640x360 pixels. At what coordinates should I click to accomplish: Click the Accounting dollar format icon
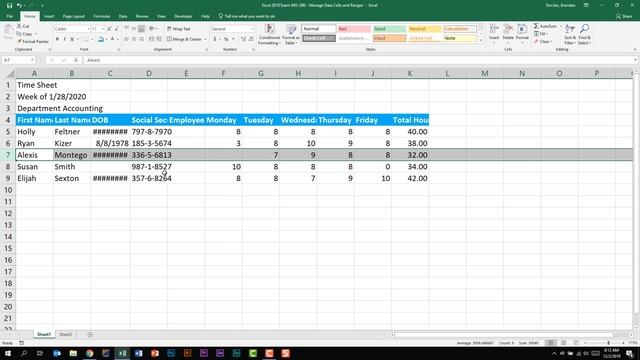(x=215, y=39)
